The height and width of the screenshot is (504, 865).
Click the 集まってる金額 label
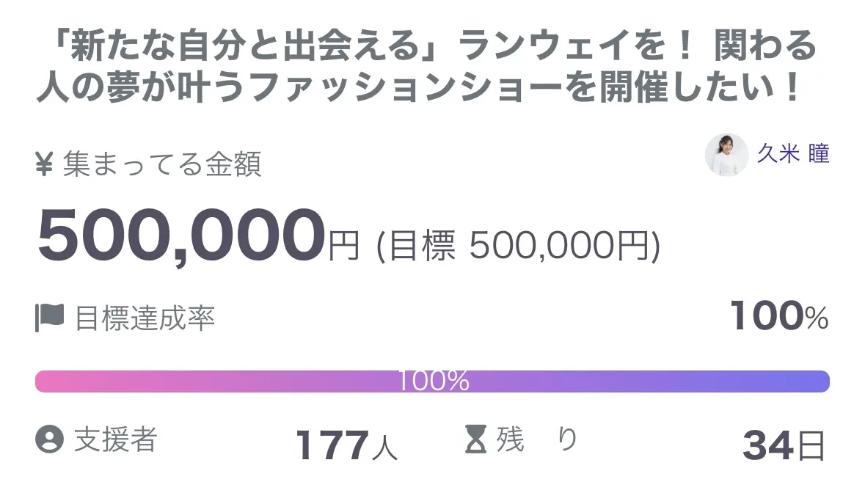(162, 165)
